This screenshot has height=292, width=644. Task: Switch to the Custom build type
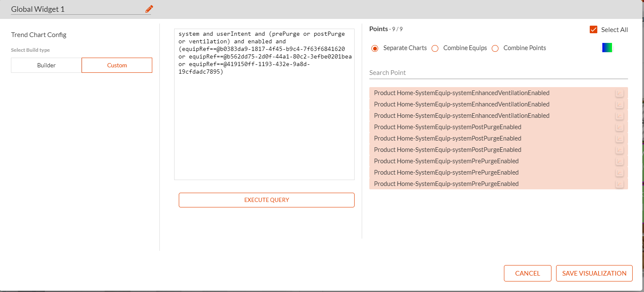tap(117, 65)
